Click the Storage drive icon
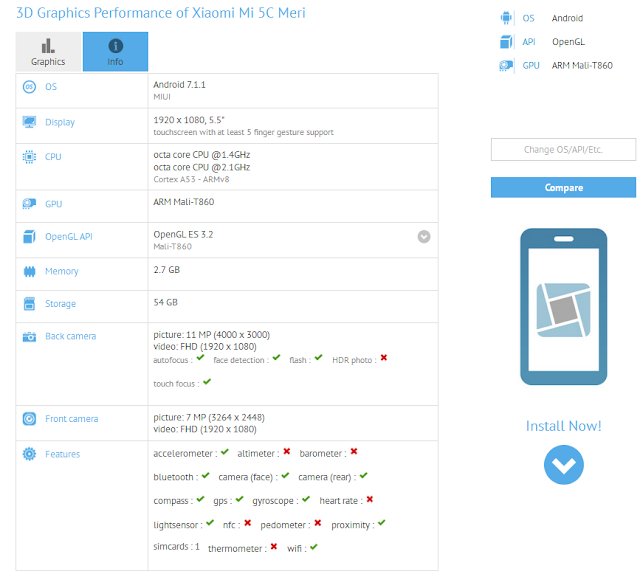The width and height of the screenshot is (640, 574). [x=29, y=304]
